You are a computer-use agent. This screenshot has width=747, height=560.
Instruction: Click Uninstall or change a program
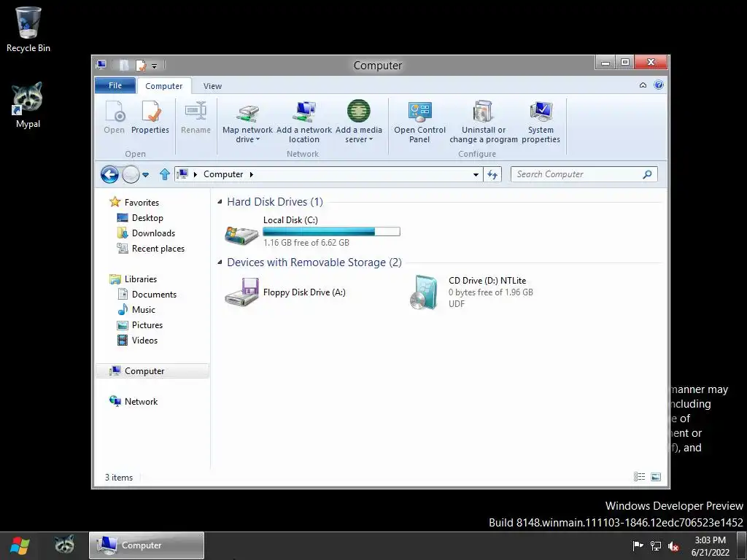484,122
